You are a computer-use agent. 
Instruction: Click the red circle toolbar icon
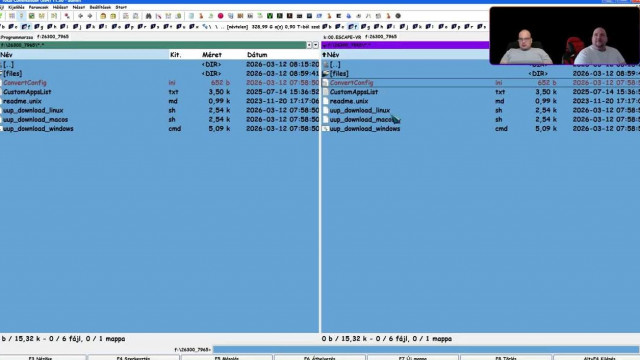[220, 16]
